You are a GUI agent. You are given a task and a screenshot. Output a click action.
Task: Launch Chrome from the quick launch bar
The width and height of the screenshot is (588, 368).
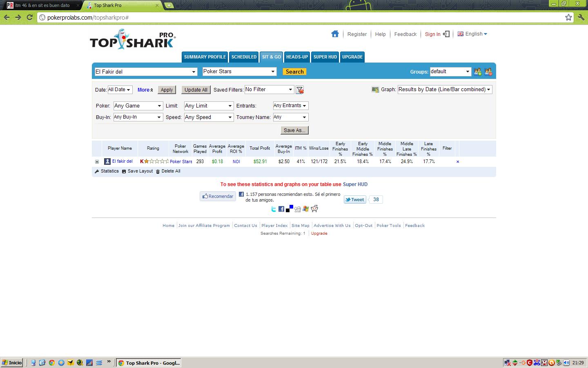[51, 363]
